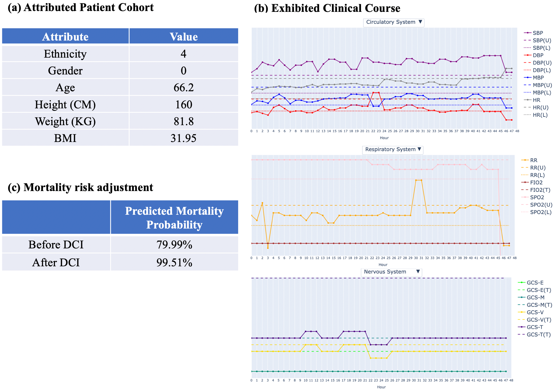The width and height of the screenshot is (558, 392).
Task: Expand the Respiratory System dropdown
Action: click(392, 150)
